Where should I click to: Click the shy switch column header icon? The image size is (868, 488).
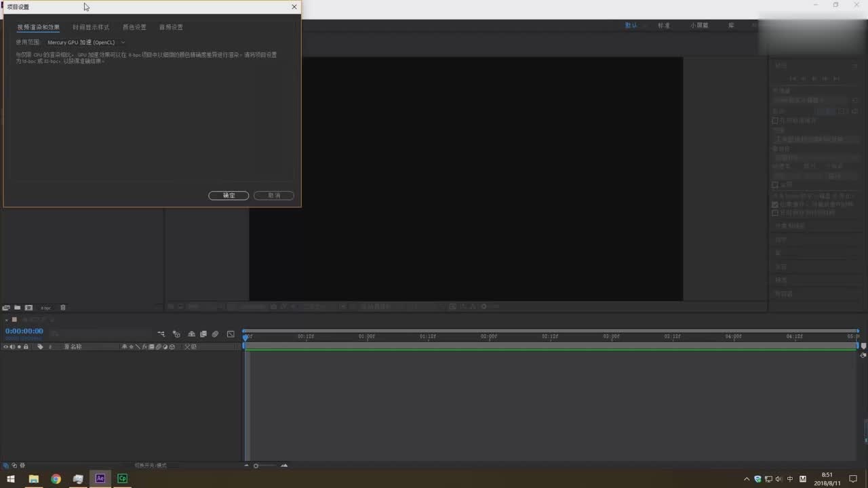coord(124,347)
